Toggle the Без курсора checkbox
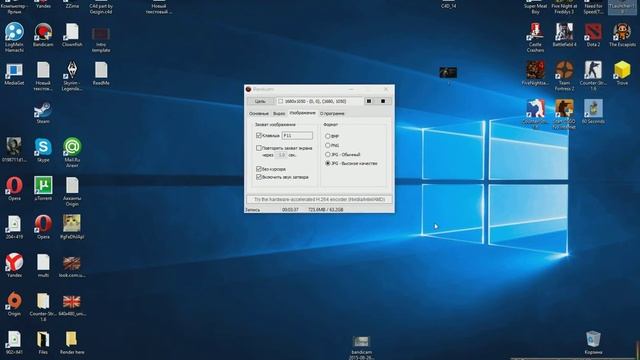 [259, 169]
